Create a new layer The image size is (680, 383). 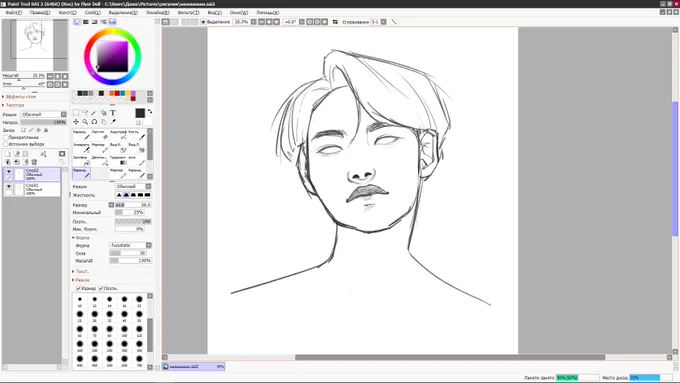[8, 154]
